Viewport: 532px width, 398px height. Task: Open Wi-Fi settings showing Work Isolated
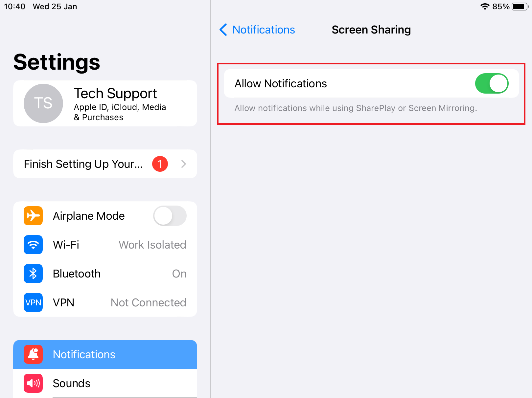point(105,245)
